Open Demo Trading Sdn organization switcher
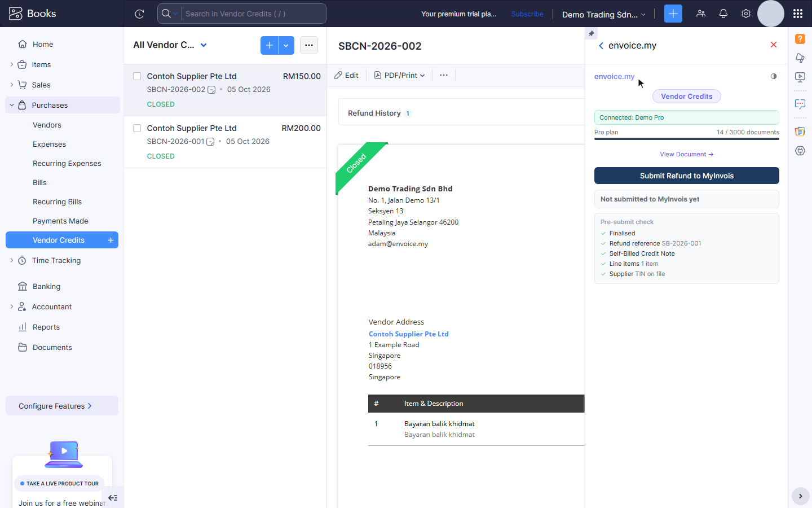The height and width of the screenshot is (508, 812). pos(603,14)
